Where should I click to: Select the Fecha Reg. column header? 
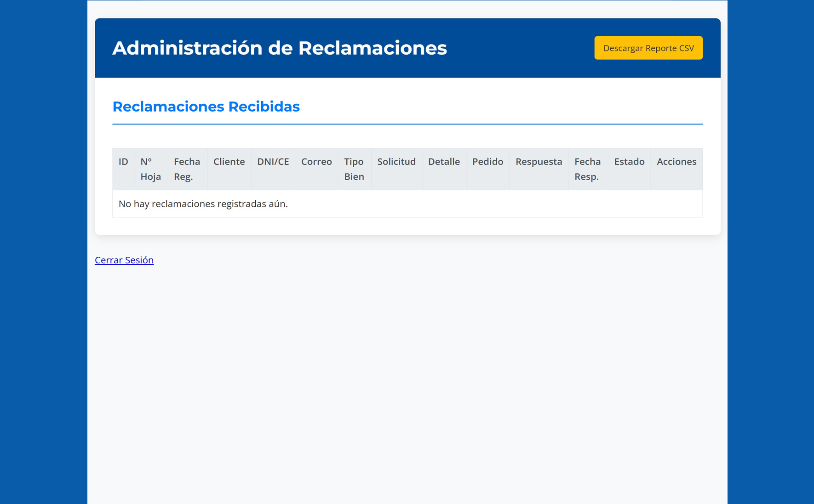pos(187,169)
